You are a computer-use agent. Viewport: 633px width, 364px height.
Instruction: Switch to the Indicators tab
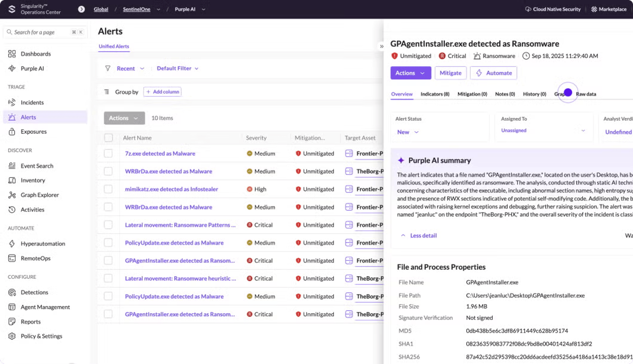pos(435,94)
